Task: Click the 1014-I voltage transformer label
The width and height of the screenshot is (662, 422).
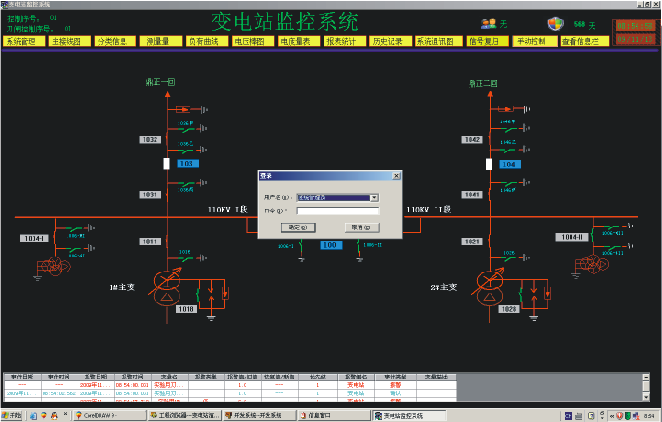Action: [35, 238]
